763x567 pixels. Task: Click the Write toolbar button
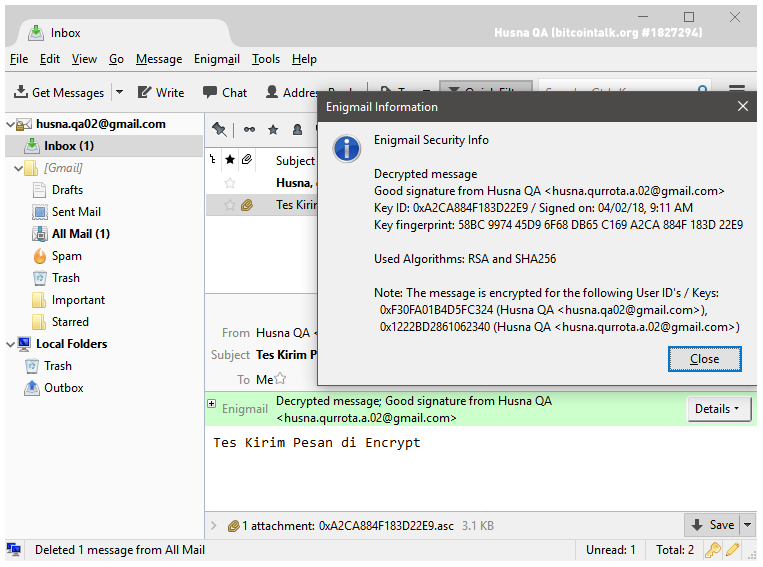pos(161,92)
